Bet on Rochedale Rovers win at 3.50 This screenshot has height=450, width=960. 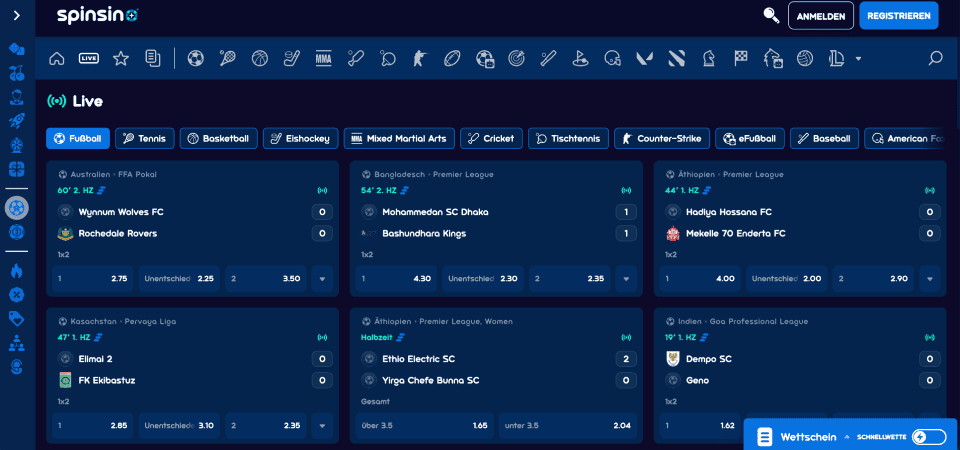pos(266,278)
